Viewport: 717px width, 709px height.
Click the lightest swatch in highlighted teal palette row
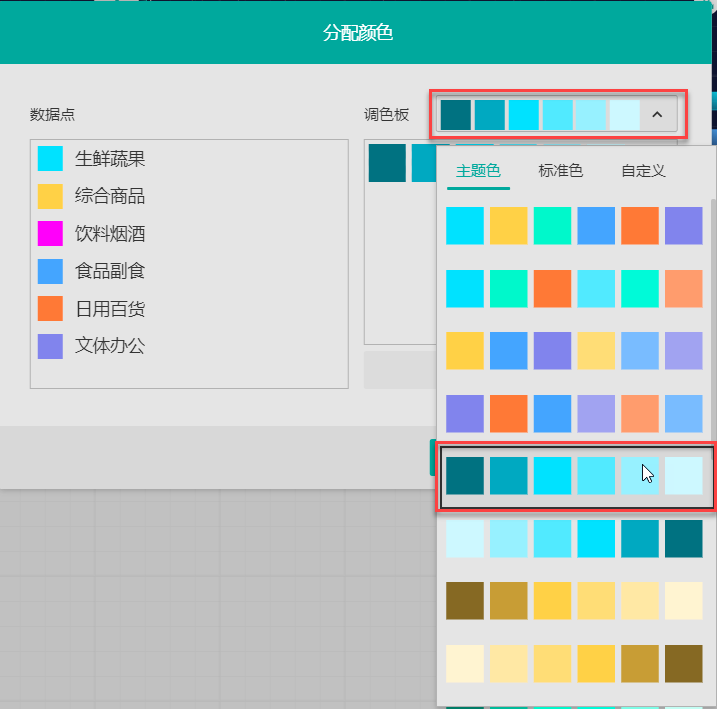684,476
